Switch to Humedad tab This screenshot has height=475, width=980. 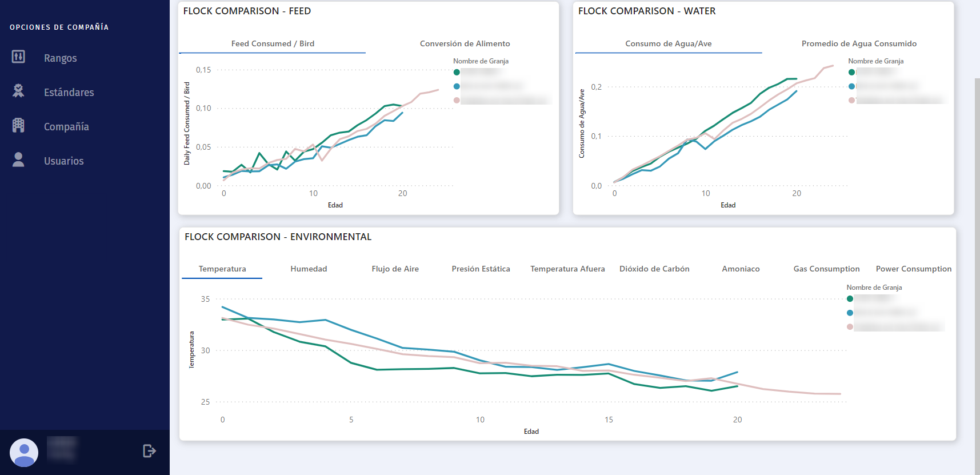tap(309, 269)
